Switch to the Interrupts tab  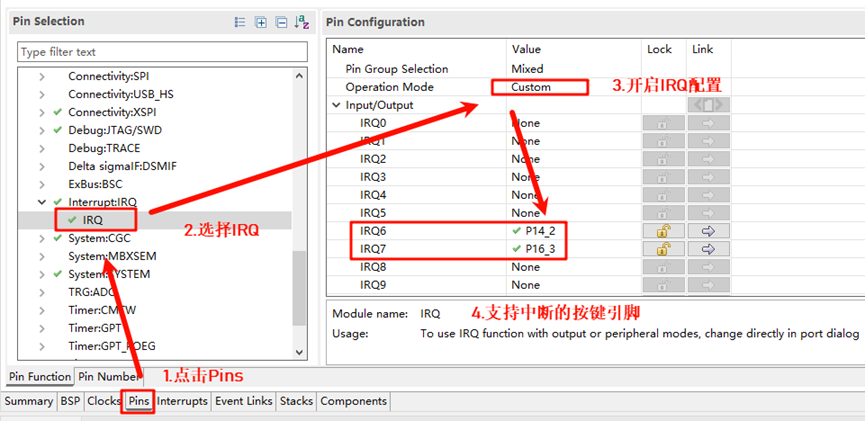coord(182,401)
